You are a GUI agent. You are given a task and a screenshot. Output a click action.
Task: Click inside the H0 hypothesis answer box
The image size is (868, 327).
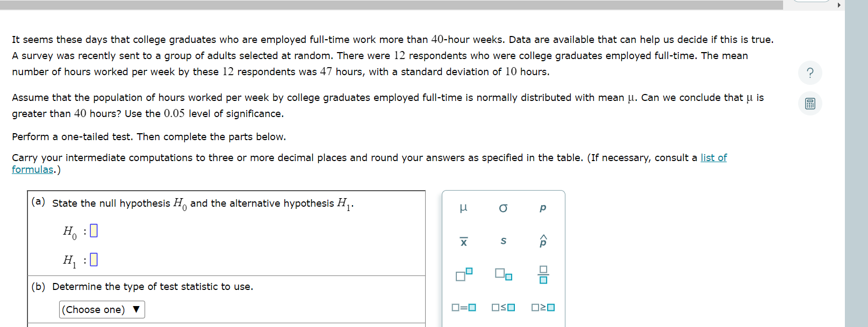tap(92, 230)
